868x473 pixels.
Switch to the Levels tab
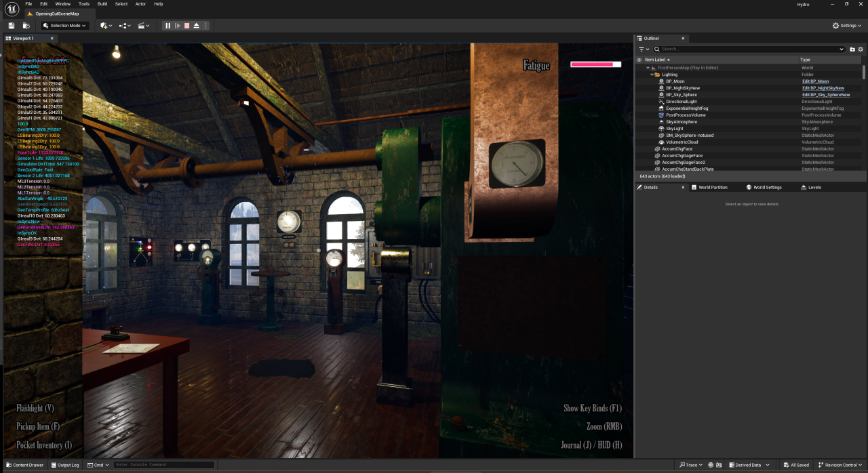click(x=811, y=187)
